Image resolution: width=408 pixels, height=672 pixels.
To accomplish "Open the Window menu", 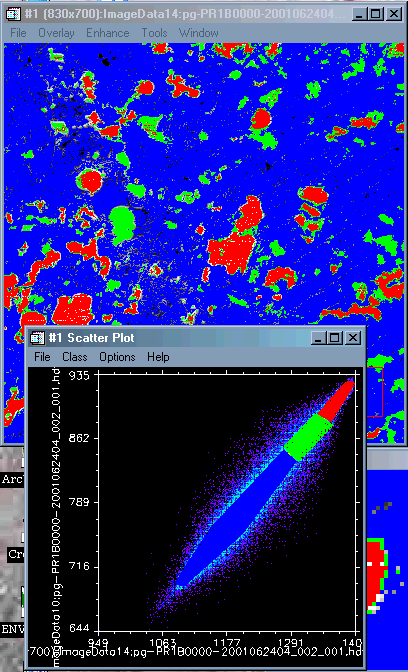I will [198, 33].
